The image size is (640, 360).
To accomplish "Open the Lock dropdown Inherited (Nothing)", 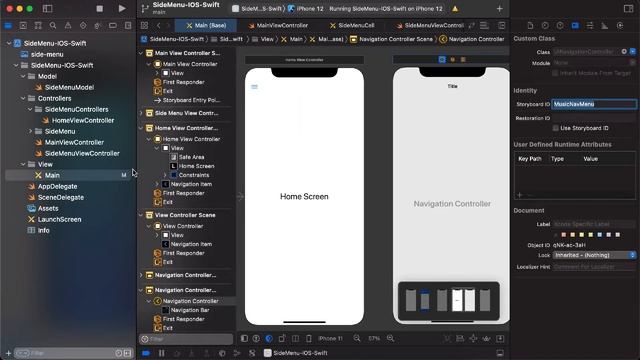I will click(x=595, y=255).
